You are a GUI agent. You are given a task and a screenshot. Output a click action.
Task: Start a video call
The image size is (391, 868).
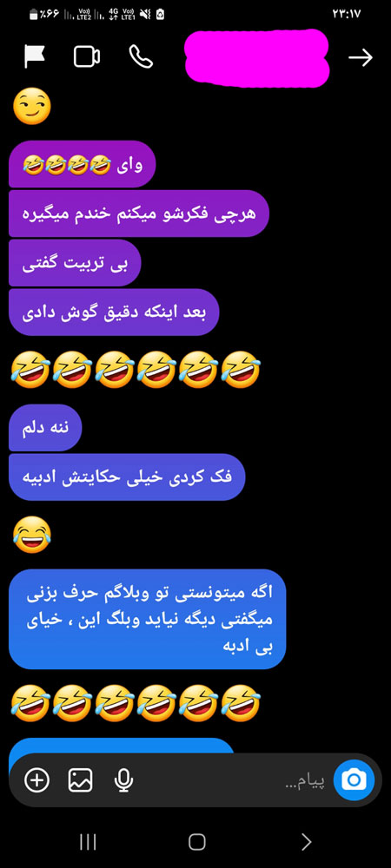coord(87,56)
